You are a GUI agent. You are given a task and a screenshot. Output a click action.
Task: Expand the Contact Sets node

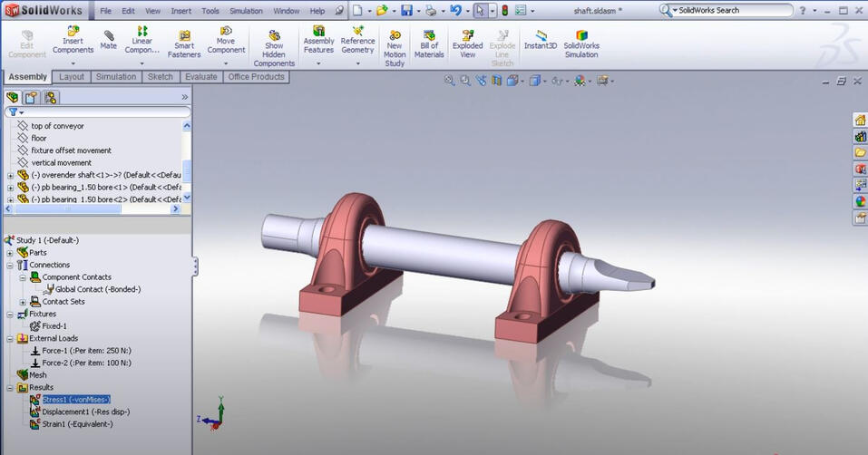tap(23, 302)
